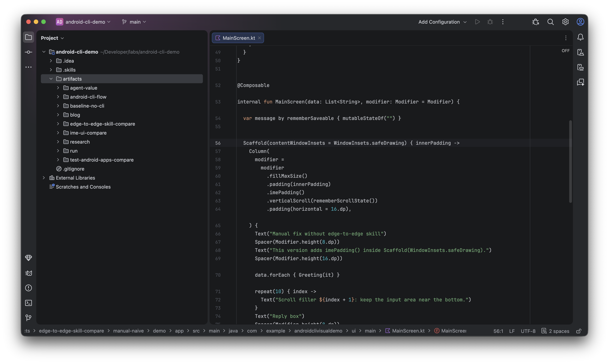Open the Git tool window icon
Screen dimensions: 609x364
(x=28, y=318)
